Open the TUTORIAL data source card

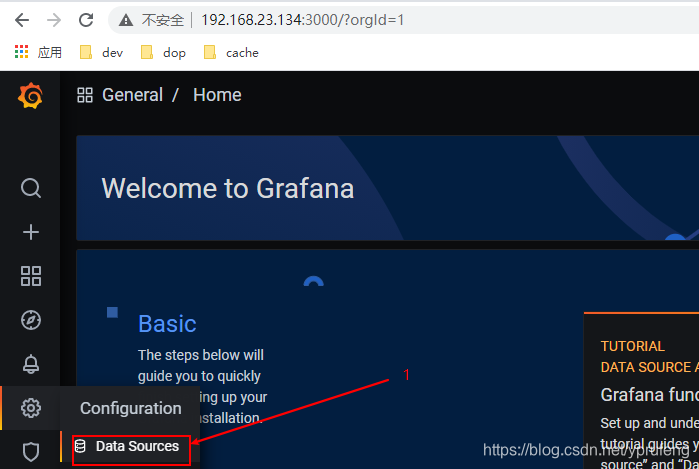(x=641, y=391)
